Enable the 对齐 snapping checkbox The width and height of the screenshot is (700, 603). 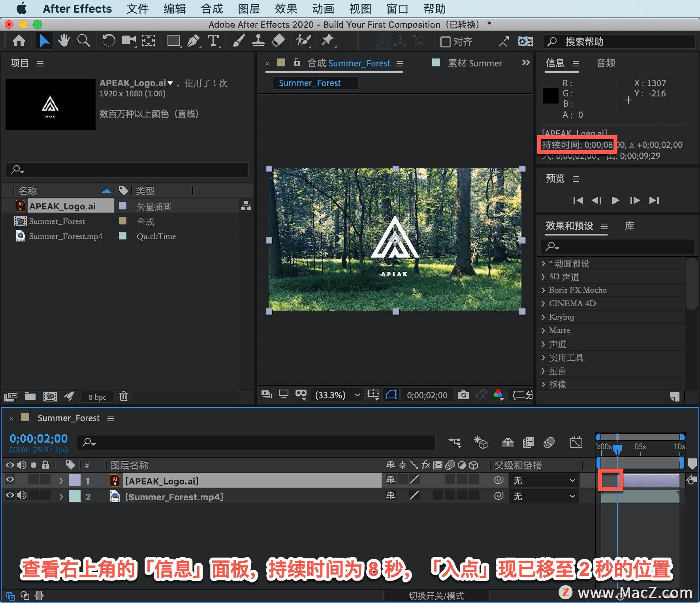click(x=446, y=41)
